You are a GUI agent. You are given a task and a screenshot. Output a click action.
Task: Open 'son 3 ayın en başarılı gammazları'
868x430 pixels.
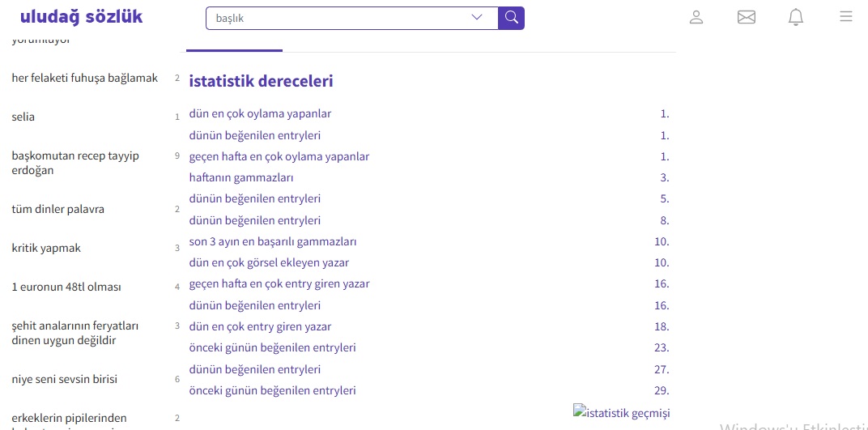(273, 241)
